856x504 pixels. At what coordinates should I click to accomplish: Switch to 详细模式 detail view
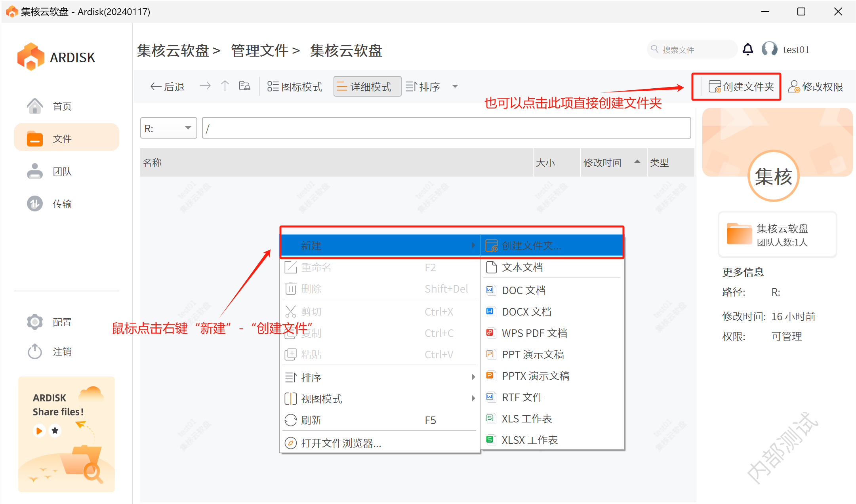[367, 86]
